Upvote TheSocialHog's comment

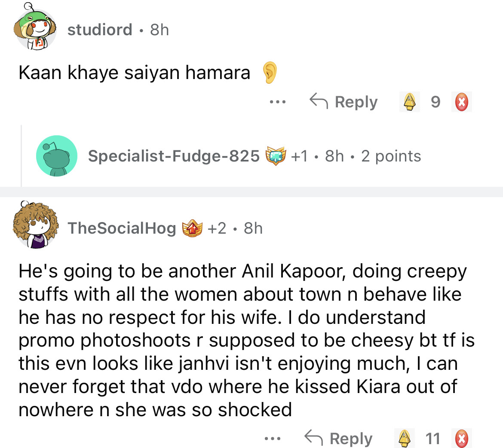(x=405, y=439)
